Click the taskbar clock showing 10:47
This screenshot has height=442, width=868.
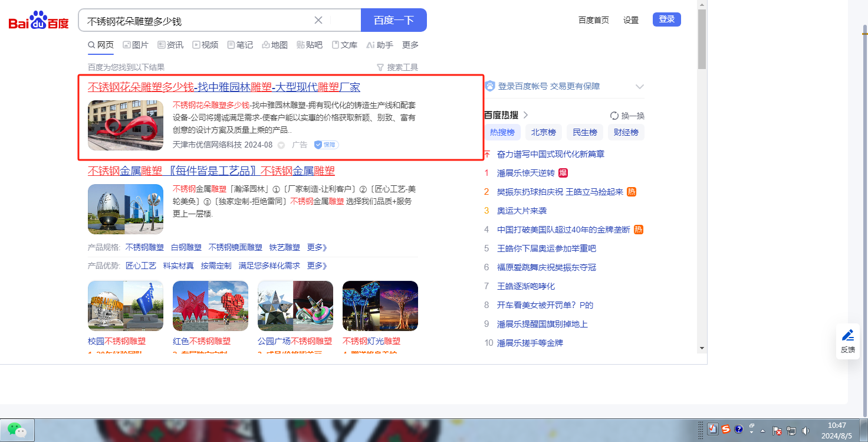837,430
